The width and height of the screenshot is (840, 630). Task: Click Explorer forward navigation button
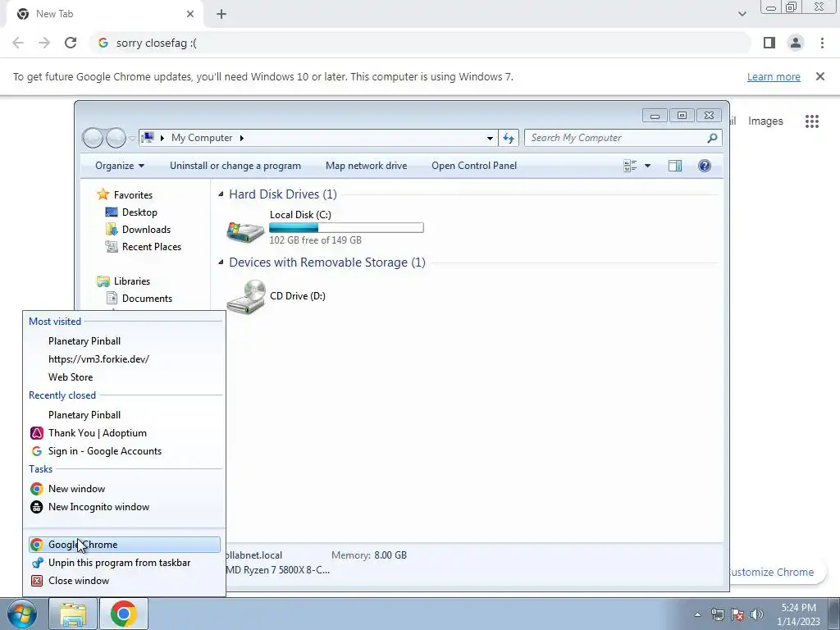tap(116, 138)
